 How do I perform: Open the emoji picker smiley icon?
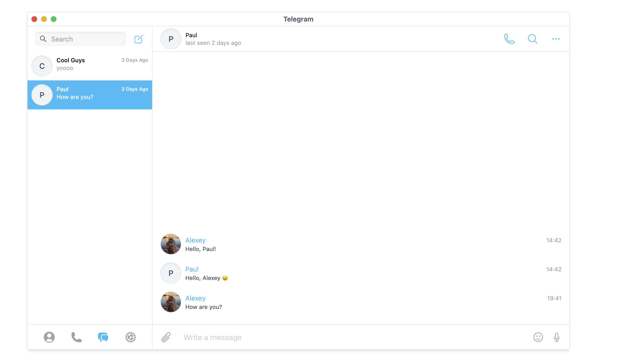tap(537, 337)
